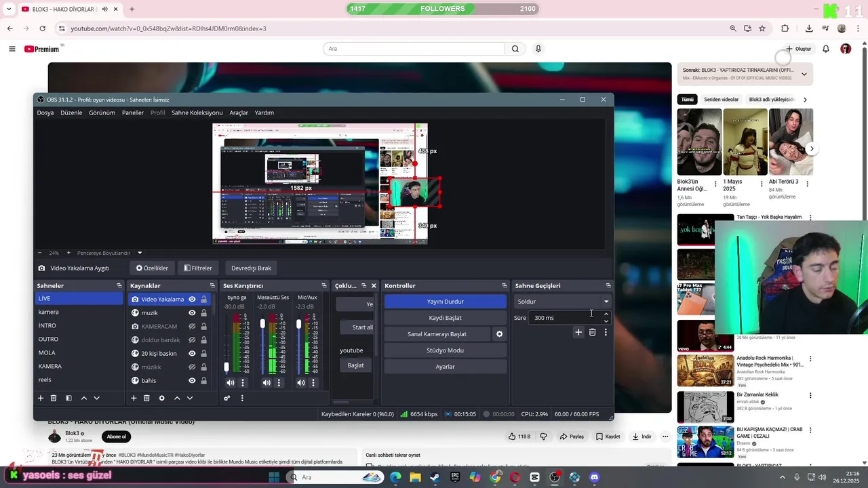Delete the scene transition with the trash icon
Image resolution: width=868 pixels, height=488 pixels.
click(x=592, y=332)
